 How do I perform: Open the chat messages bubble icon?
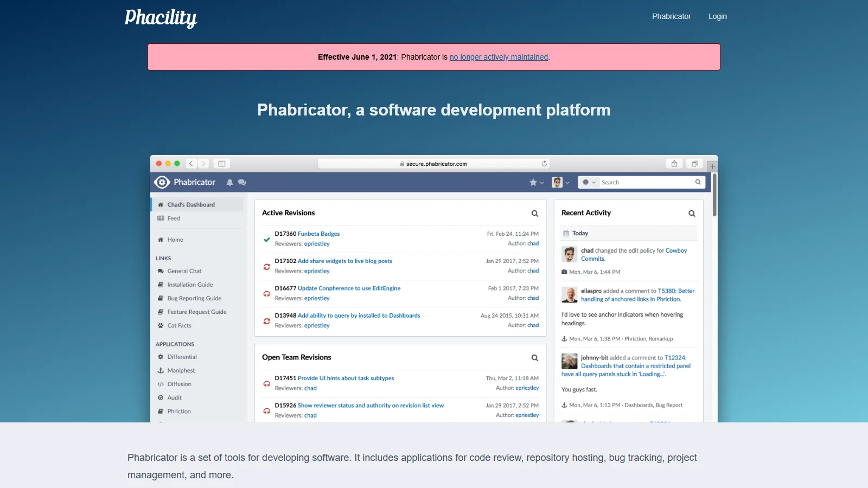(242, 183)
